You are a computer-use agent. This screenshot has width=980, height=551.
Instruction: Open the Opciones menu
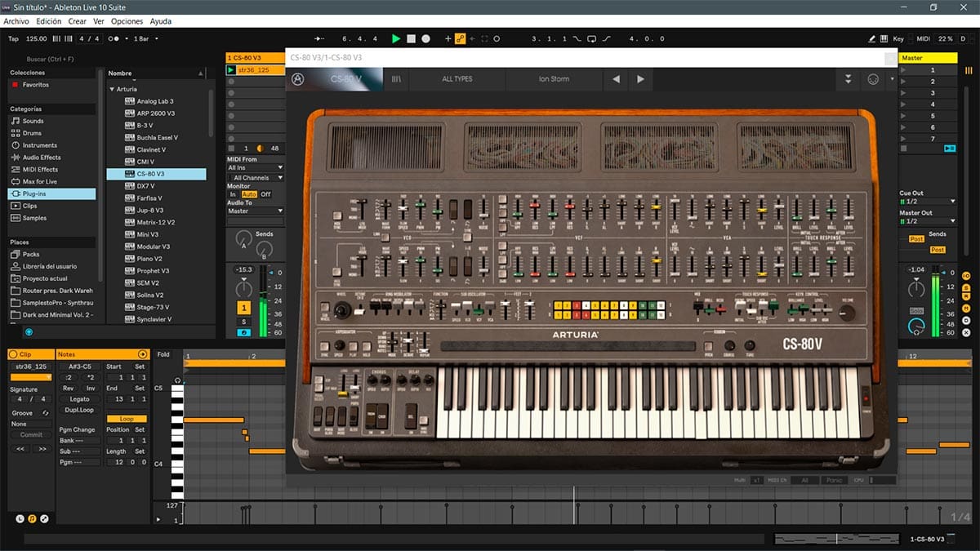point(127,21)
